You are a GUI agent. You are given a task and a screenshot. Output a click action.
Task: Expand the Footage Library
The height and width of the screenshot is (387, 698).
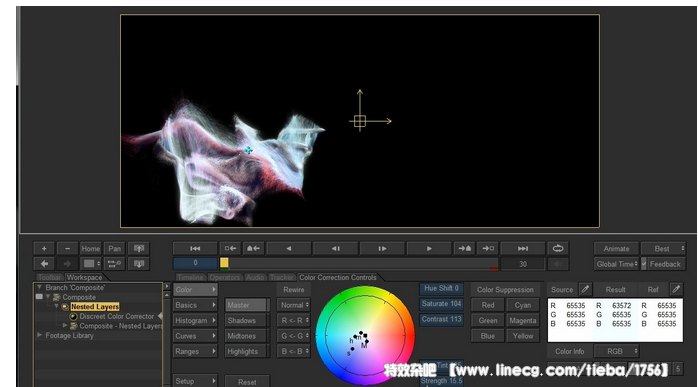[x=40, y=335]
